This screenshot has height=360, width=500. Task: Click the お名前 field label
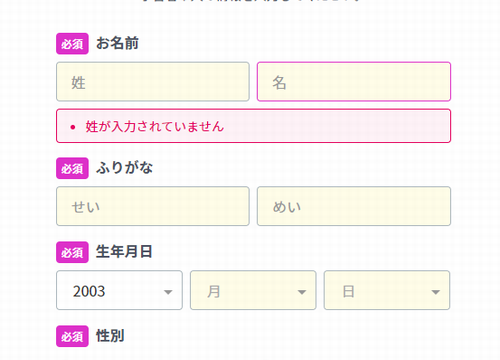pyautogui.click(x=117, y=43)
